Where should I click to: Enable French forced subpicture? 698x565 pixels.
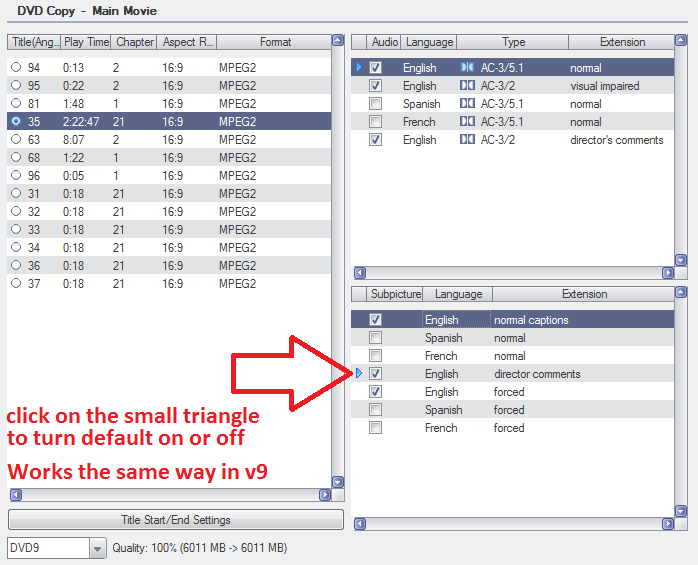tap(375, 428)
